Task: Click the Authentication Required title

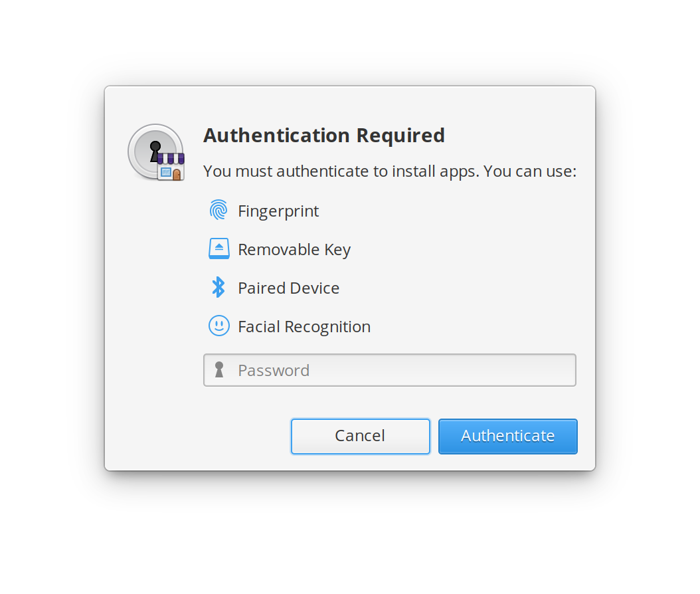Action: [x=324, y=135]
